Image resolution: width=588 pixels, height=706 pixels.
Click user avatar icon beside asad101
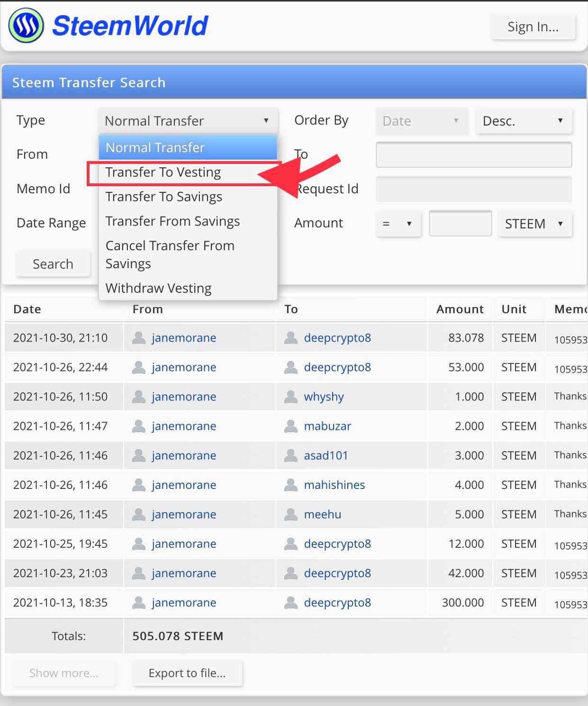(x=290, y=455)
